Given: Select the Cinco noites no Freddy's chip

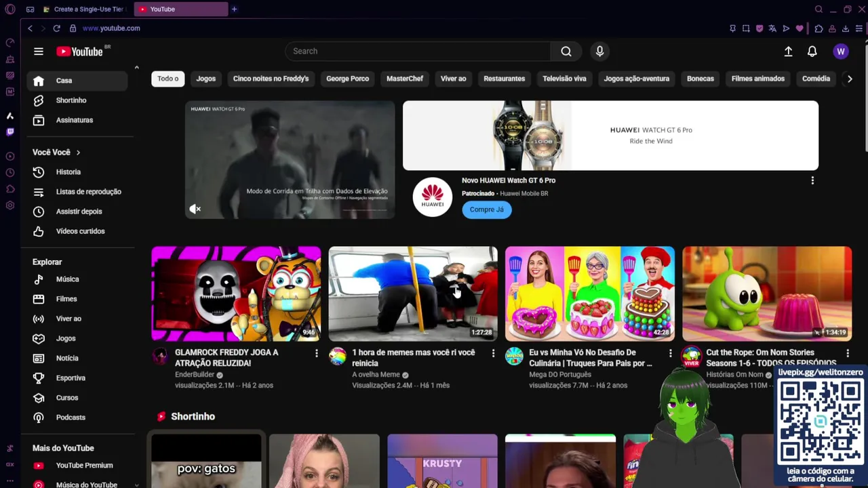Looking at the screenshot, I should [x=271, y=79].
